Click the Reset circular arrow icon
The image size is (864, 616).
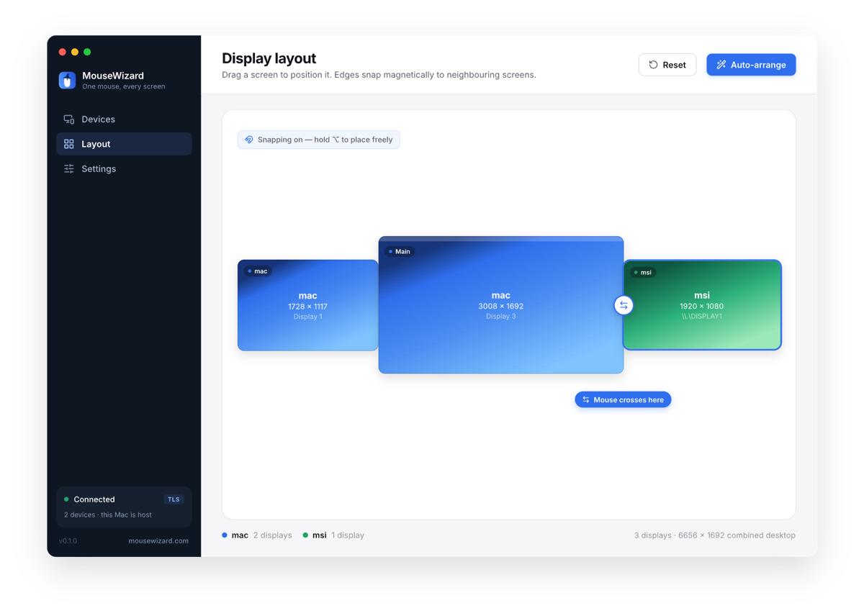click(x=654, y=65)
